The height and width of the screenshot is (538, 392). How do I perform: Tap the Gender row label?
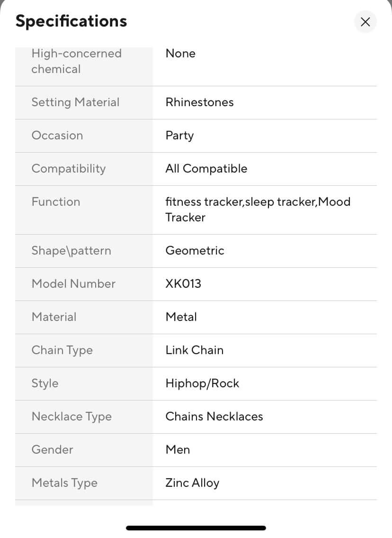pos(52,450)
